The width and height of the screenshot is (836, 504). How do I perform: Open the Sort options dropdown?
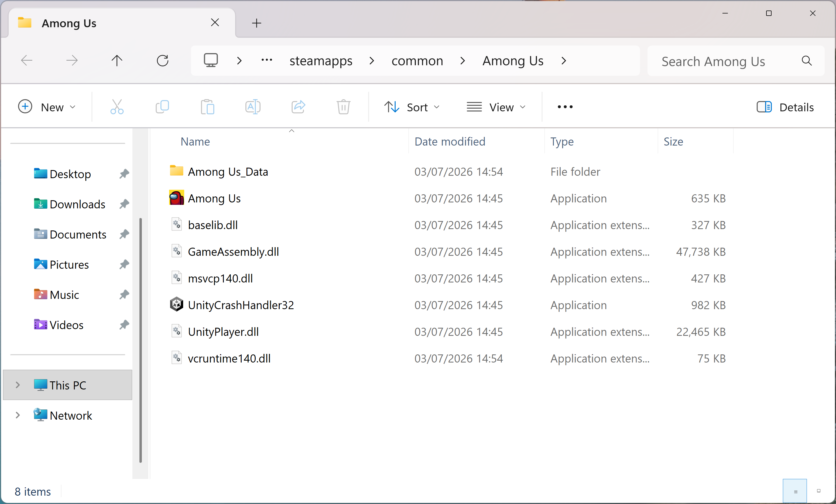(412, 107)
